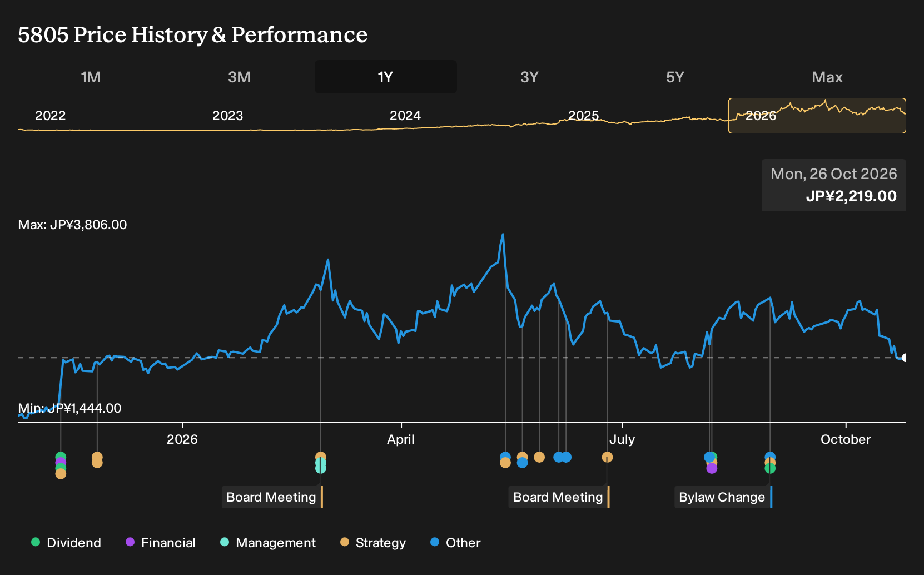The image size is (924, 575).
Task: Open the first Board Meeting event label
Action: (x=272, y=497)
